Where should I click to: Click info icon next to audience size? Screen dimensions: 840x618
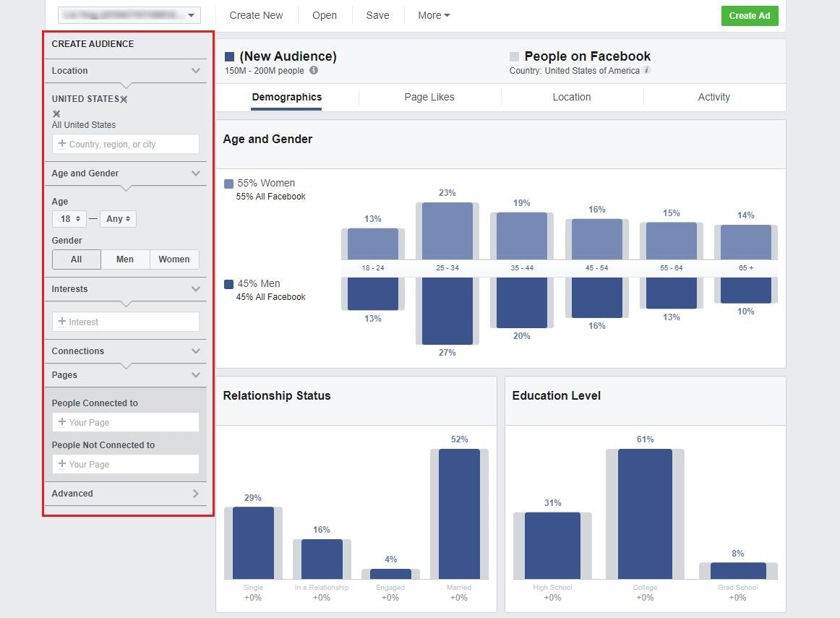314,71
